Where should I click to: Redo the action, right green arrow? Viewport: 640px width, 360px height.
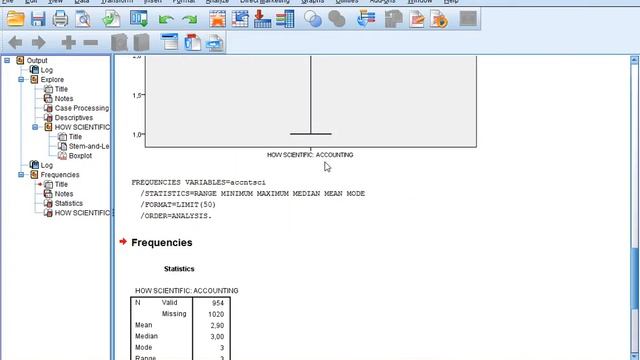coord(189,19)
